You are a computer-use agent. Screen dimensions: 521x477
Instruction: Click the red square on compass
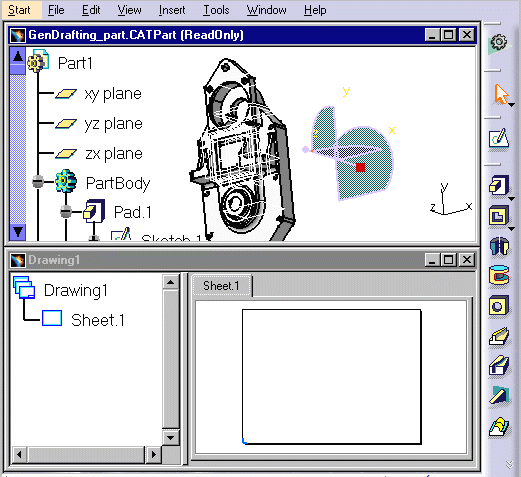pyautogui.click(x=360, y=167)
